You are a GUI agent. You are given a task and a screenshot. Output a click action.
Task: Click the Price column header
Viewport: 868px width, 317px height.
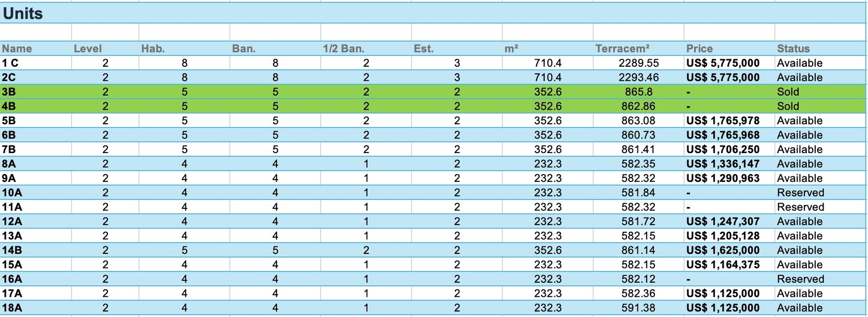699,48
